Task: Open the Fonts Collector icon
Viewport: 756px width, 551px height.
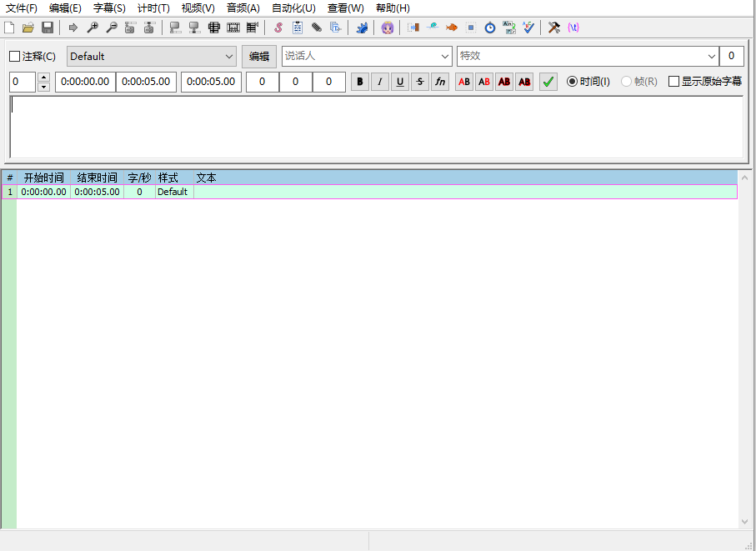Action: coord(336,28)
